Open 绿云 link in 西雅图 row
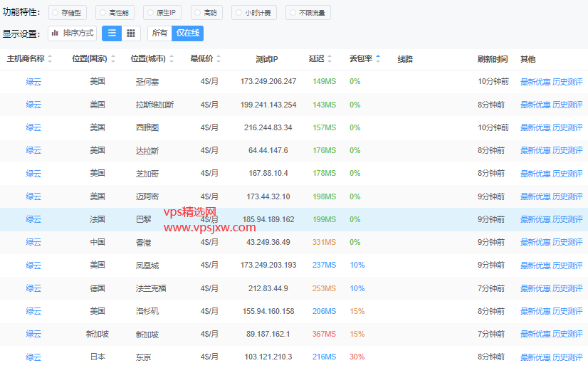The image size is (588, 368). pos(33,127)
